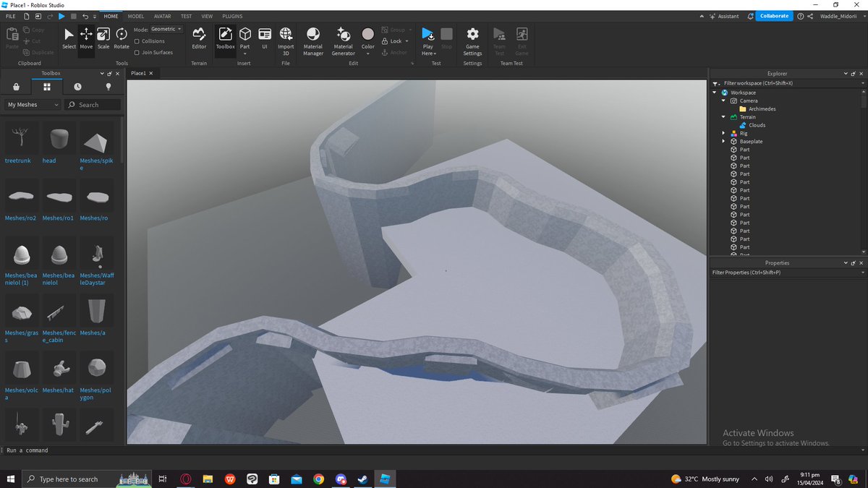Viewport: 868px width, 488px height.
Task: Open Google Chrome from the taskbar
Action: pos(319,479)
